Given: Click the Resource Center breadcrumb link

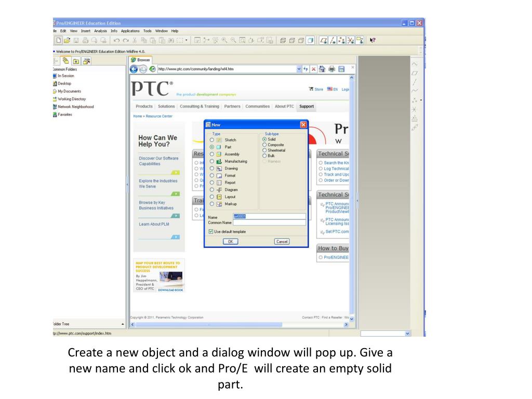Looking at the screenshot, I should click(x=159, y=116).
